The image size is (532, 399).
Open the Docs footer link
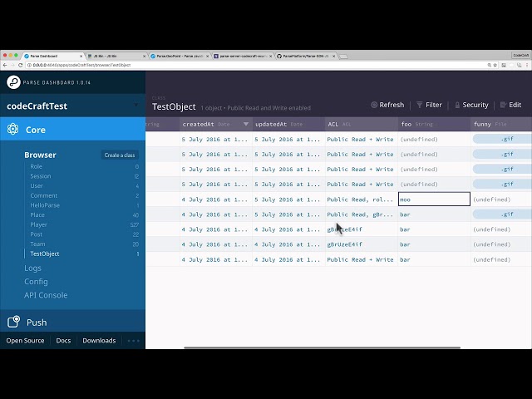pos(63,341)
